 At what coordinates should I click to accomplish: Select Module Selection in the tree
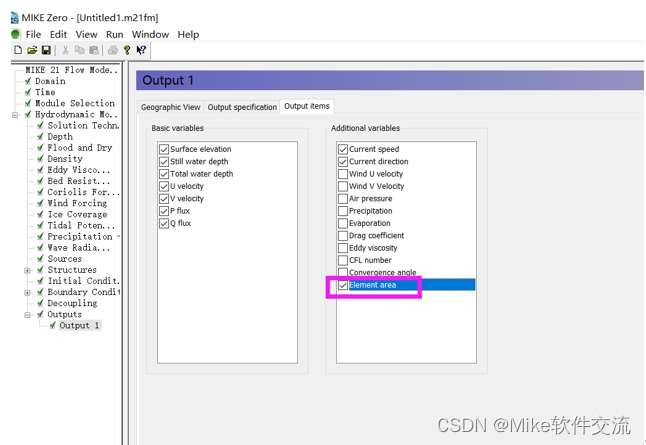point(75,103)
